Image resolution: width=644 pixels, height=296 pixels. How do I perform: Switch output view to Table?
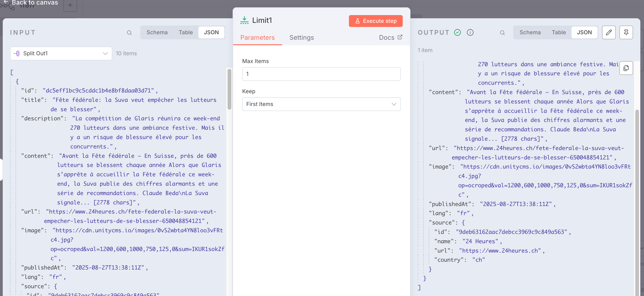[x=558, y=32]
